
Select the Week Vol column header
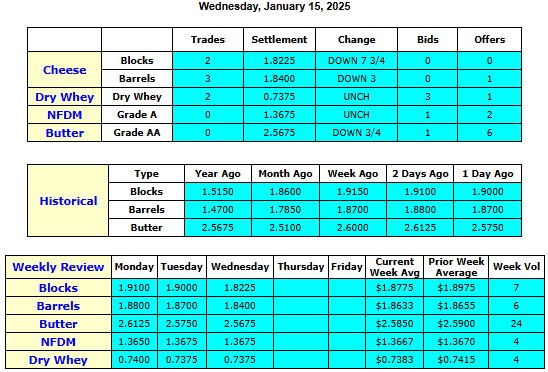tap(516, 267)
